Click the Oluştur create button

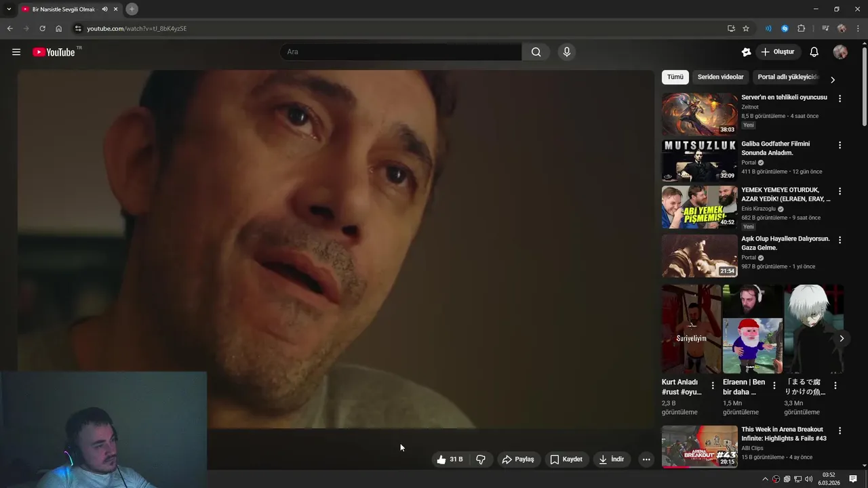pos(777,52)
